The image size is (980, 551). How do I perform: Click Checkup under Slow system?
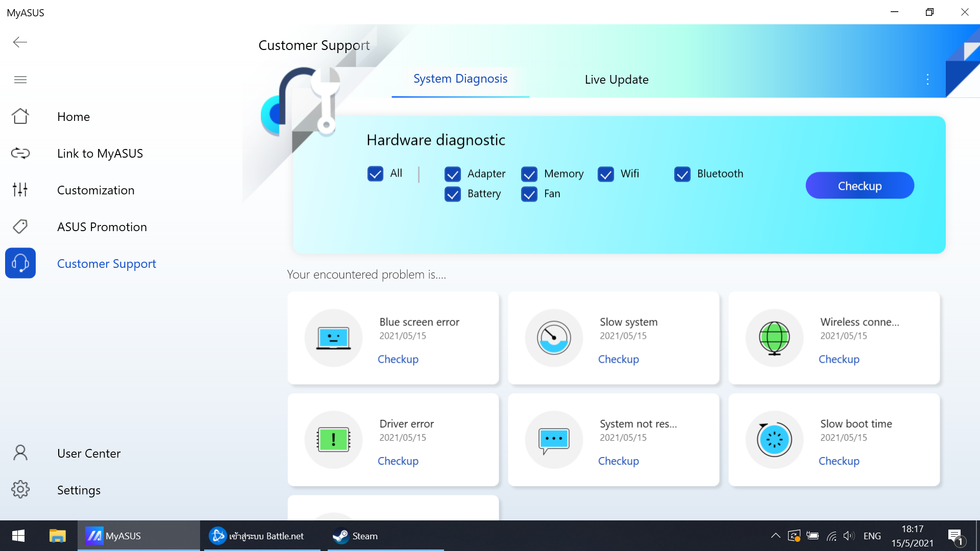[619, 359]
